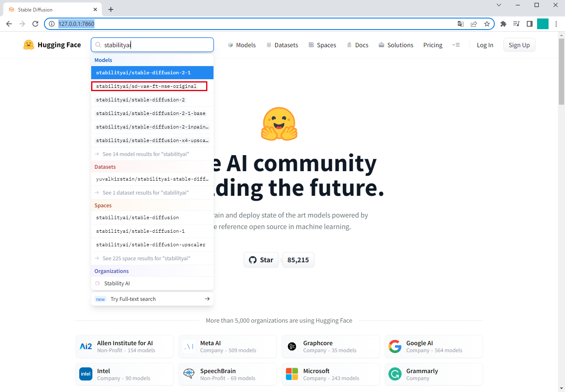Screen dimensions: 565x392
Task: Click the Meta AI logo
Action: click(x=189, y=346)
